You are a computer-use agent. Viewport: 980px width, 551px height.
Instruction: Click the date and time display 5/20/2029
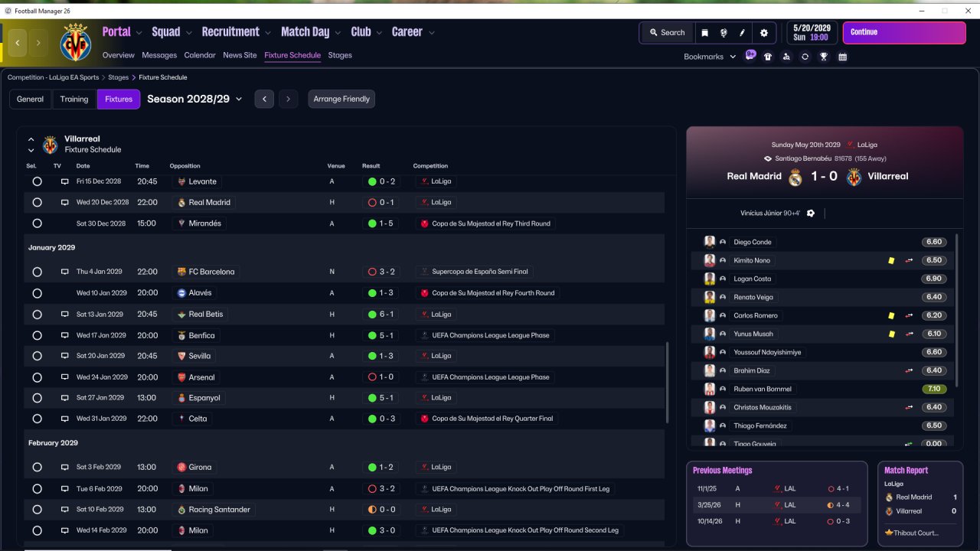(x=811, y=33)
